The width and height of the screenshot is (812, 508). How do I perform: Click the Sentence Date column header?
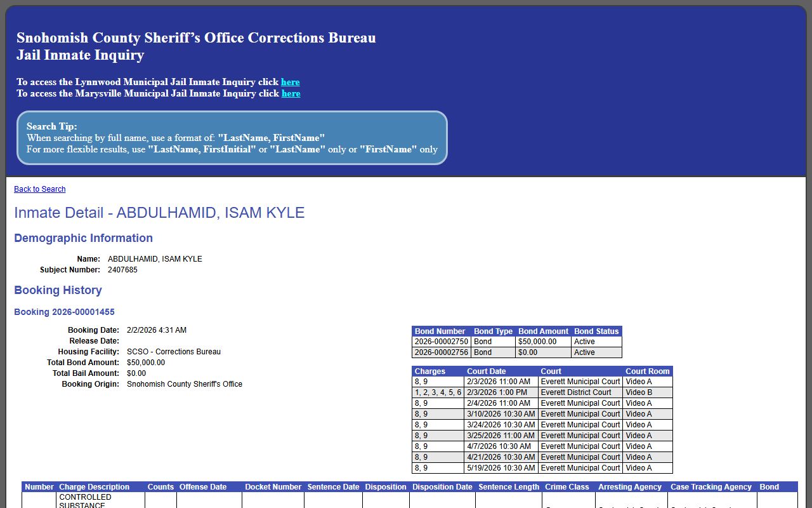333,487
